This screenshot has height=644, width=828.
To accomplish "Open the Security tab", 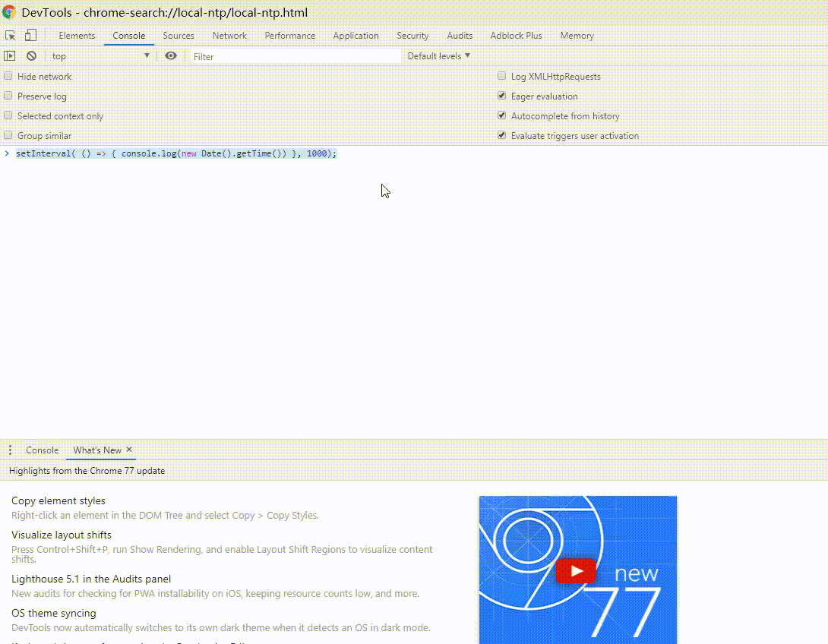I will (413, 36).
